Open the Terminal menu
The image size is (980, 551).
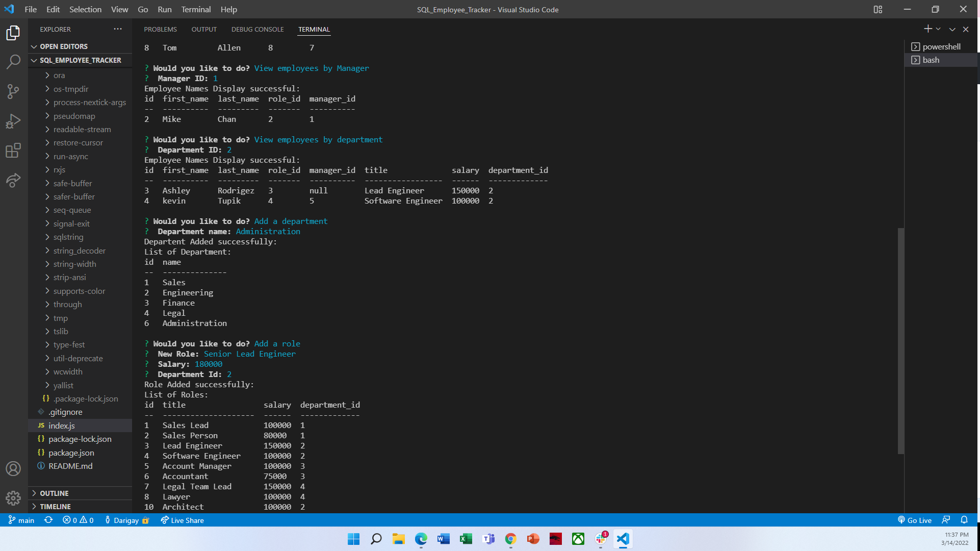point(195,9)
